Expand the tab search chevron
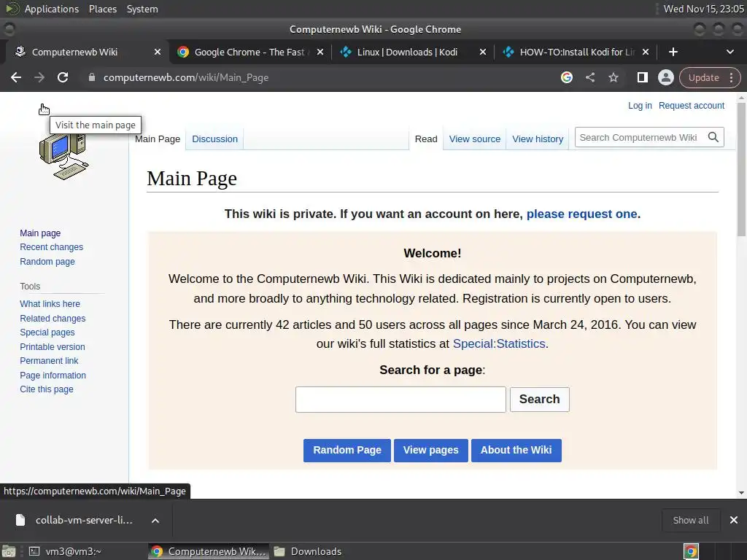This screenshot has height=560, width=747. (x=729, y=52)
